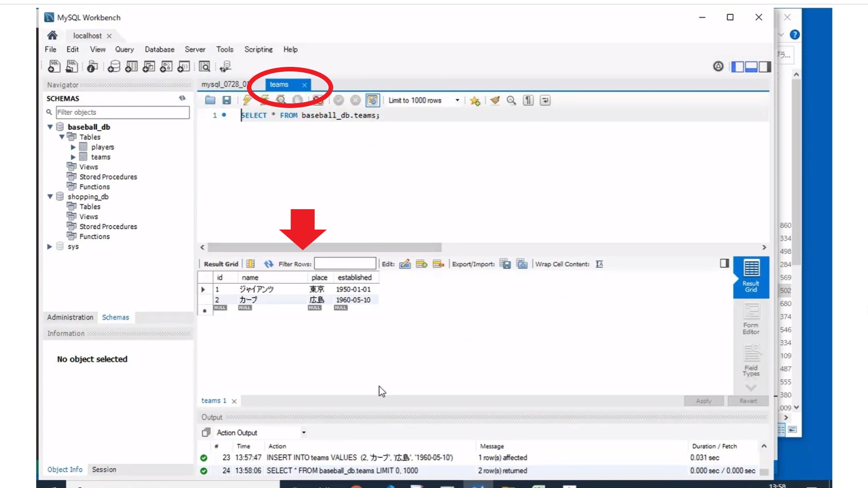This screenshot has height=488, width=868.
Task: Toggle the autocommit mode button
Action: 373,100
